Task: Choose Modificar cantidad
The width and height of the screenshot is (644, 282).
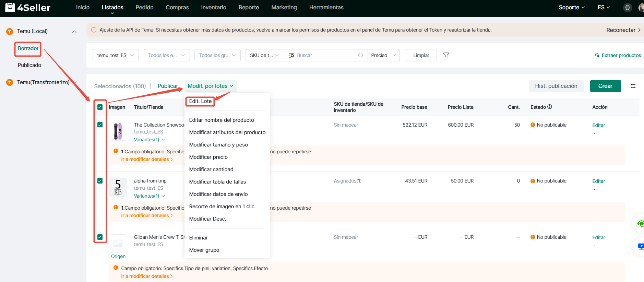Action: click(211, 169)
